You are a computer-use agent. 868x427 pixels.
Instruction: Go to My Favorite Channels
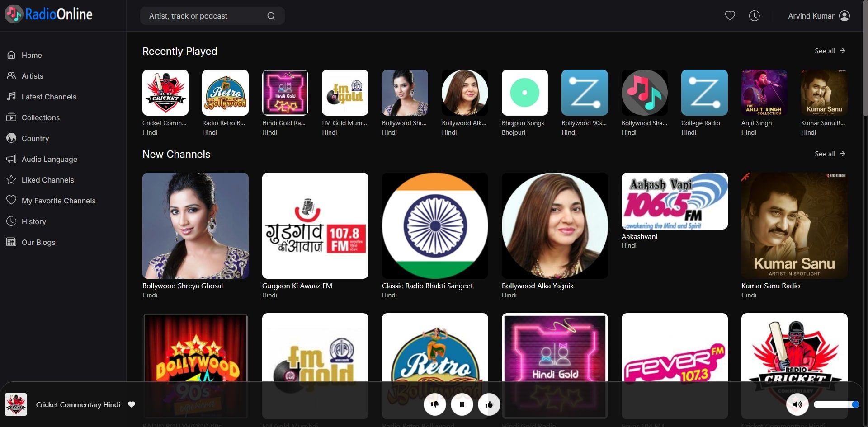(x=59, y=201)
